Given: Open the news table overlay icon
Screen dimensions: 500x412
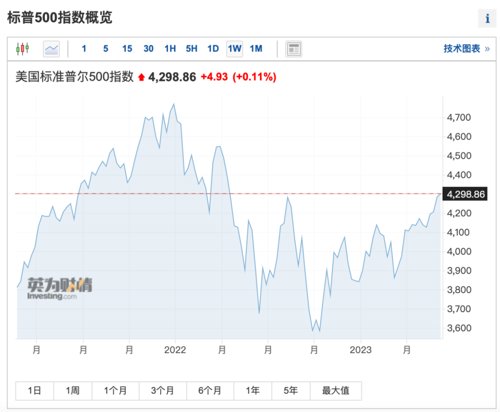Looking at the screenshot, I should tap(294, 49).
